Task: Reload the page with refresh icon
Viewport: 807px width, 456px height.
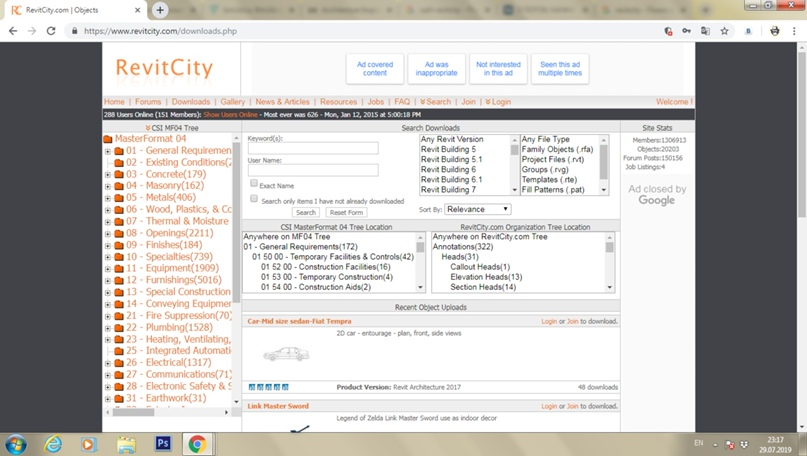Action: coord(51,31)
